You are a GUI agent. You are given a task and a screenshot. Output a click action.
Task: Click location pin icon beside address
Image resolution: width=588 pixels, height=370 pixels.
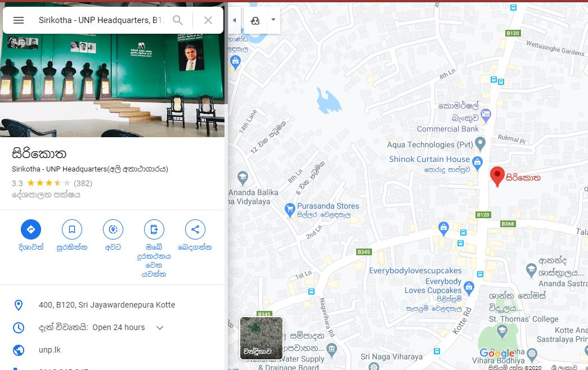click(19, 305)
